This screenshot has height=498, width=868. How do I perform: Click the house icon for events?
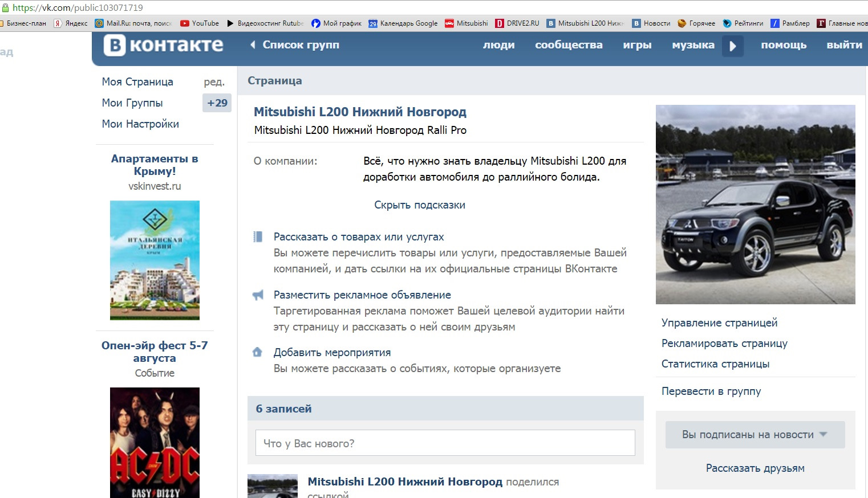[257, 352]
